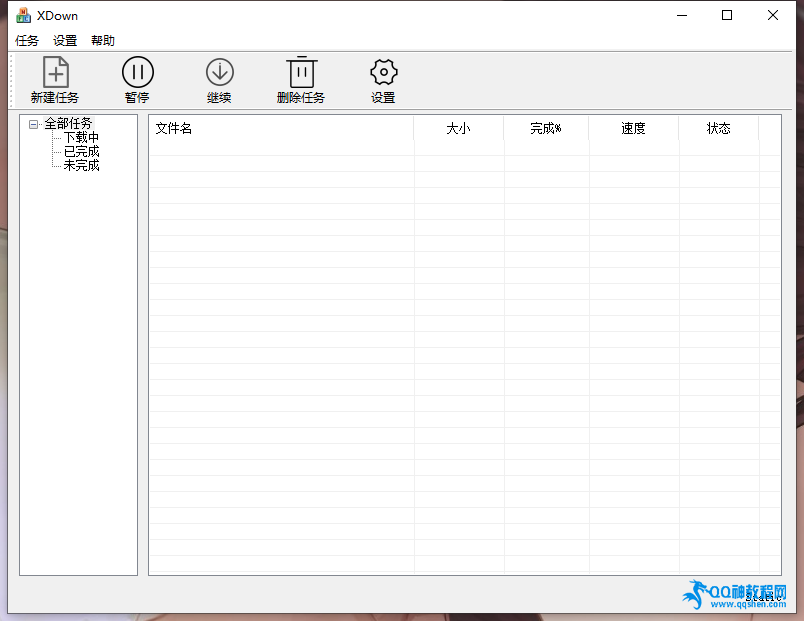Viewport: 804px width, 621px height.
Task: Sort by the 文件名 column header
Action: click(282, 128)
